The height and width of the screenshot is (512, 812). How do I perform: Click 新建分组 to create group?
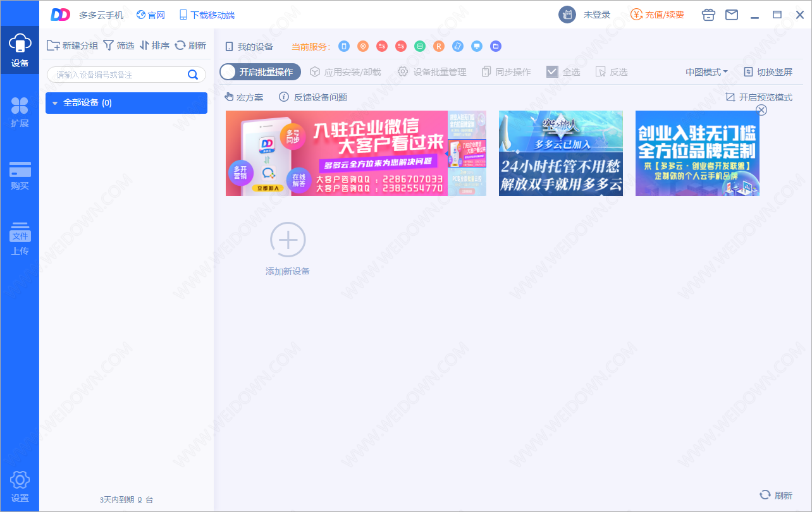coord(73,46)
